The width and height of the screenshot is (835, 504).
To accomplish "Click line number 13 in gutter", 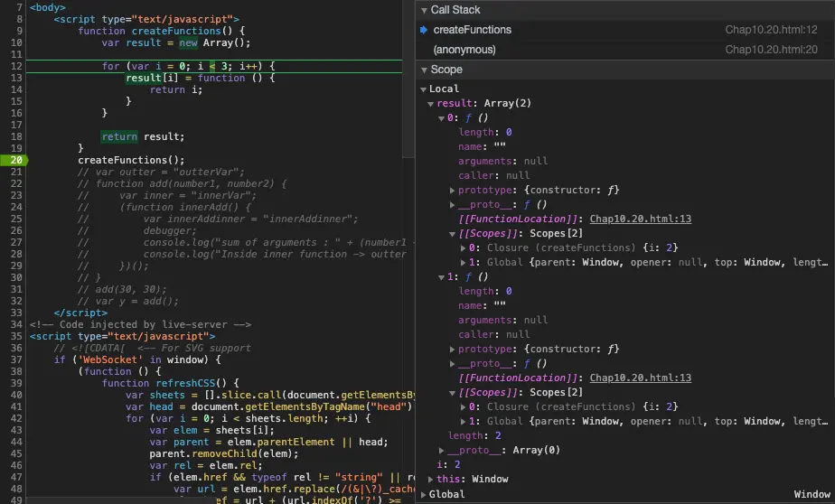I will click(16, 78).
